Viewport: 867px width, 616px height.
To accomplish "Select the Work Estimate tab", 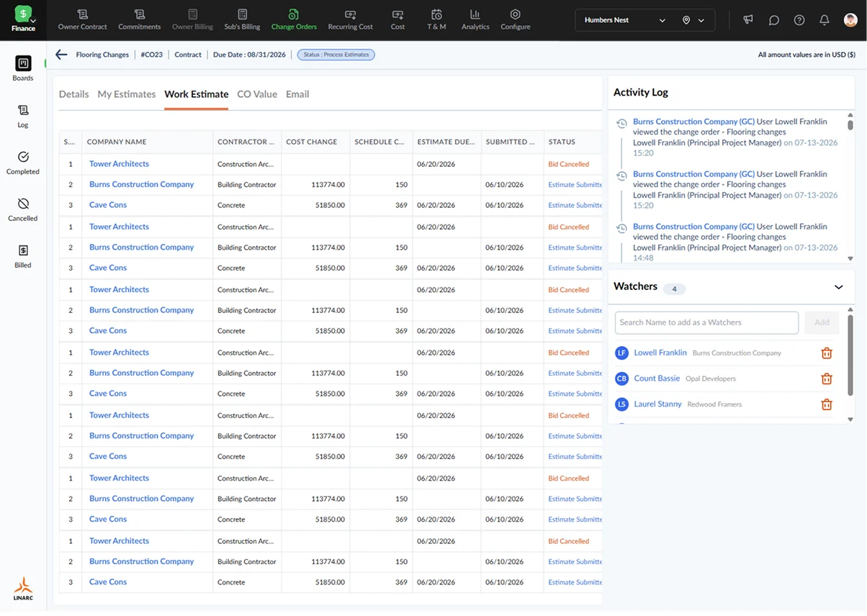I will (x=197, y=94).
